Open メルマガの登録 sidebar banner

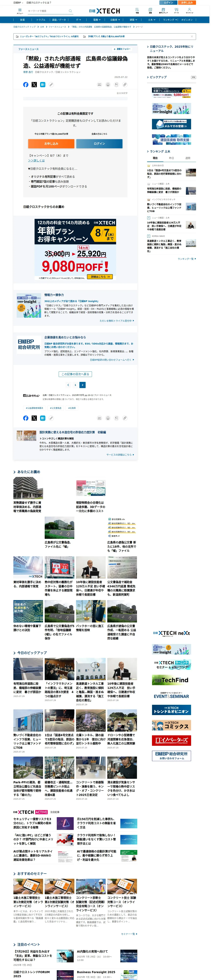click(172, 124)
